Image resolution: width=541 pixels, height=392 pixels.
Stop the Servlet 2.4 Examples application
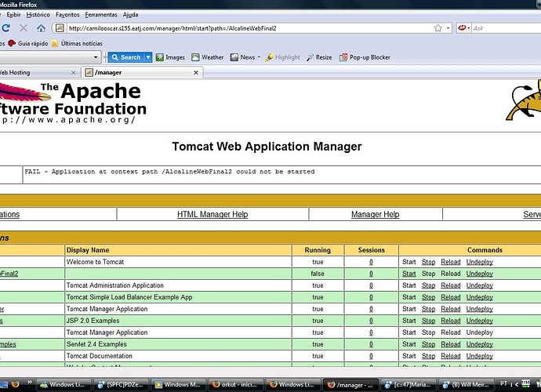click(x=429, y=344)
